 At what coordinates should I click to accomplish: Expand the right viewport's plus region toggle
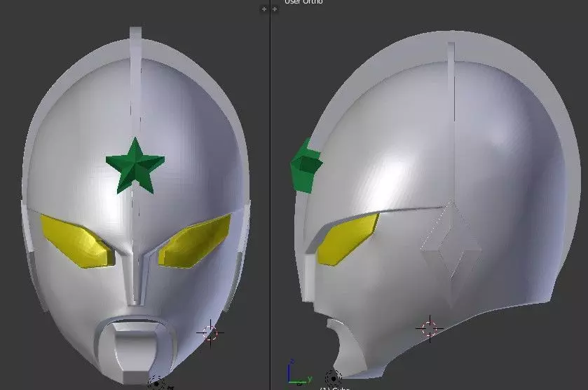275,9
